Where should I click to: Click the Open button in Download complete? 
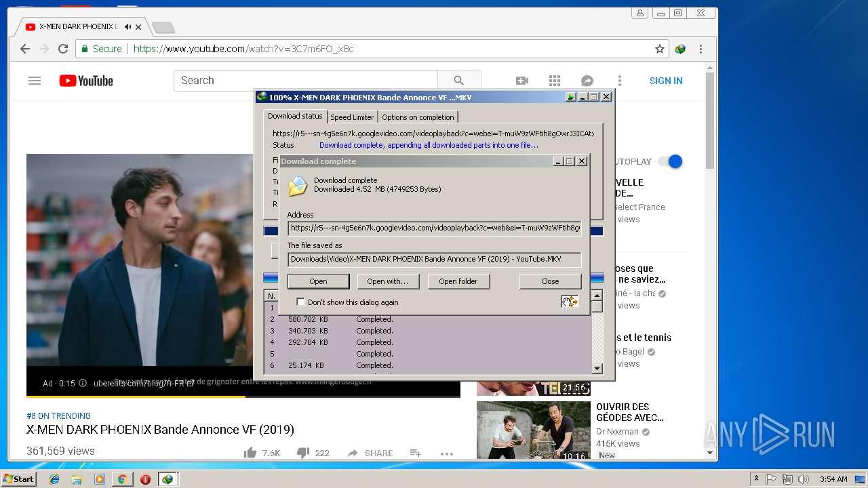pos(318,281)
